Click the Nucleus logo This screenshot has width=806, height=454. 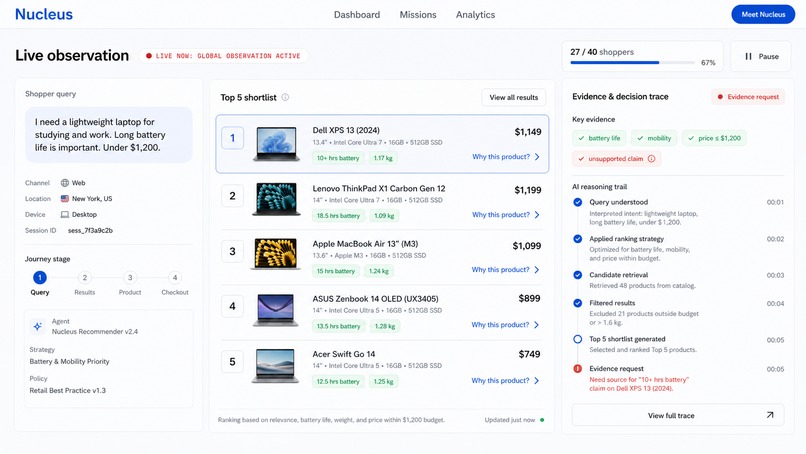click(44, 14)
